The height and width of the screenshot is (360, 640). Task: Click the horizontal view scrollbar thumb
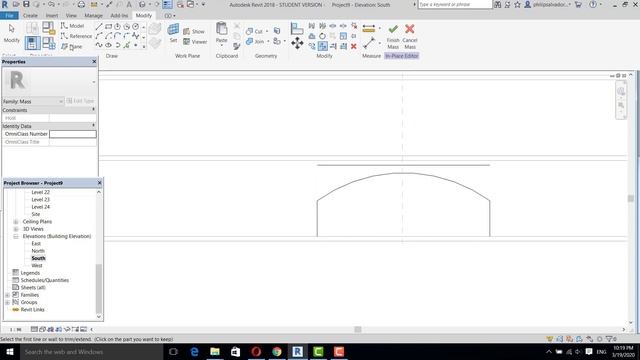pos(358,329)
